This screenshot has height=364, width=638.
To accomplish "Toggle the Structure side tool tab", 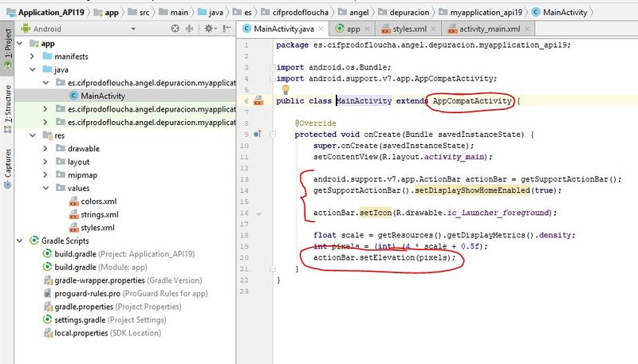I will tap(7, 108).
